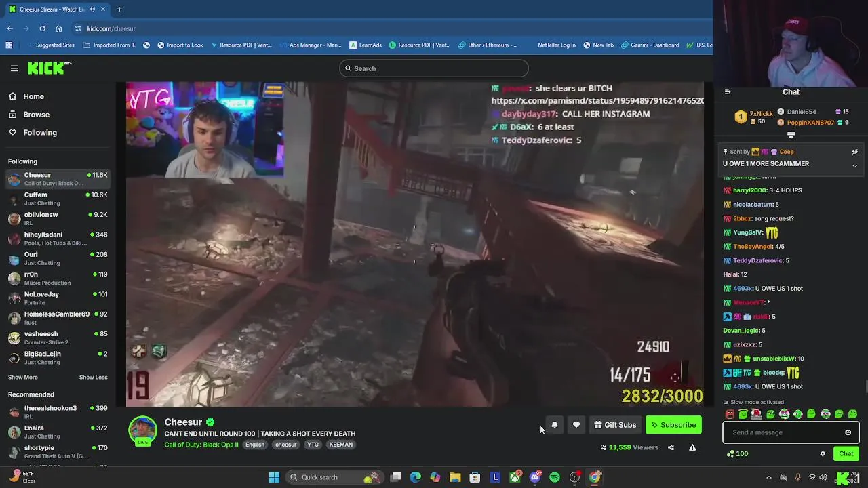The image size is (868, 488).
Task: Open oblivionsw channel in Following
Action: point(58,218)
